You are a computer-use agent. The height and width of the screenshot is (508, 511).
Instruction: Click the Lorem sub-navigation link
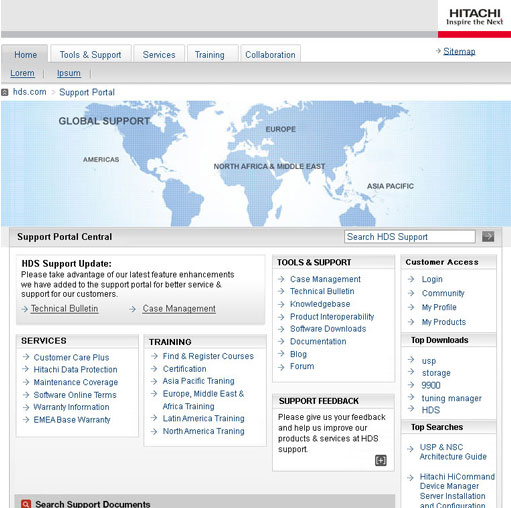coord(22,73)
